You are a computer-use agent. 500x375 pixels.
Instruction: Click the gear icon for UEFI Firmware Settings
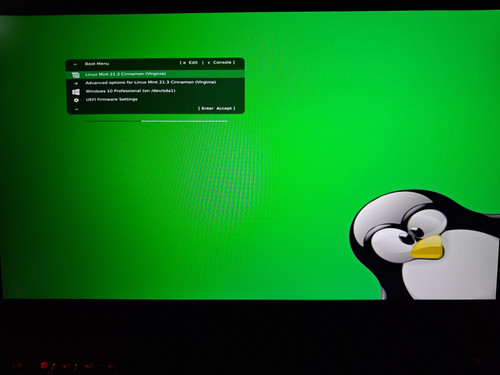(x=76, y=100)
